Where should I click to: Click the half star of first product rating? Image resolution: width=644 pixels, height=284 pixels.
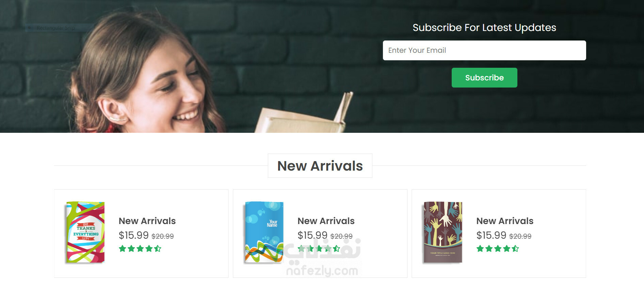158,249
